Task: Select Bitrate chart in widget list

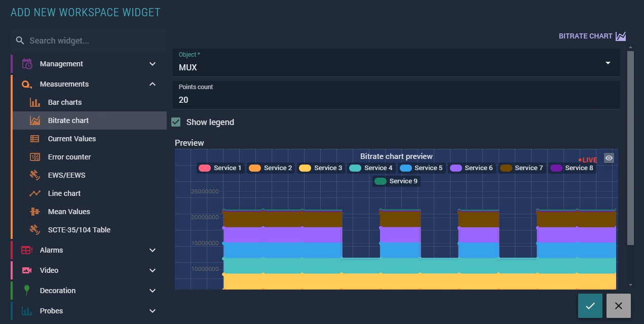Action: (68, 120)
